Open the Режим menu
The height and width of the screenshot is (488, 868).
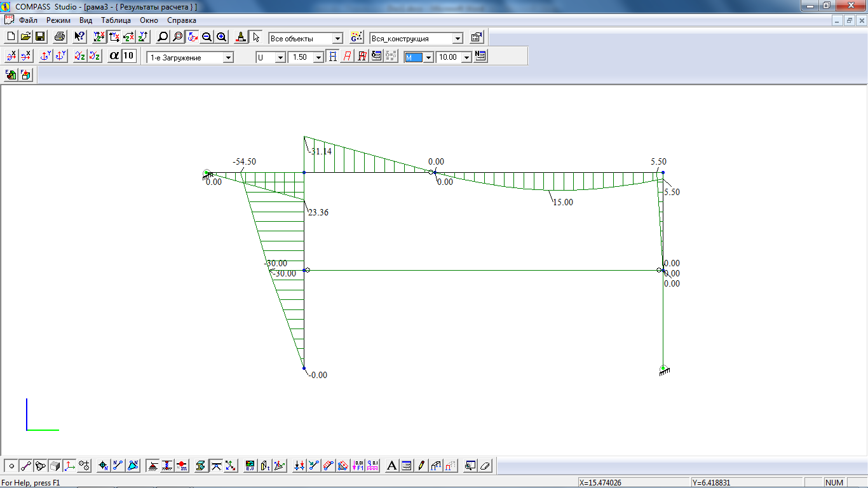pyautogui.click(x=58, y=20)
